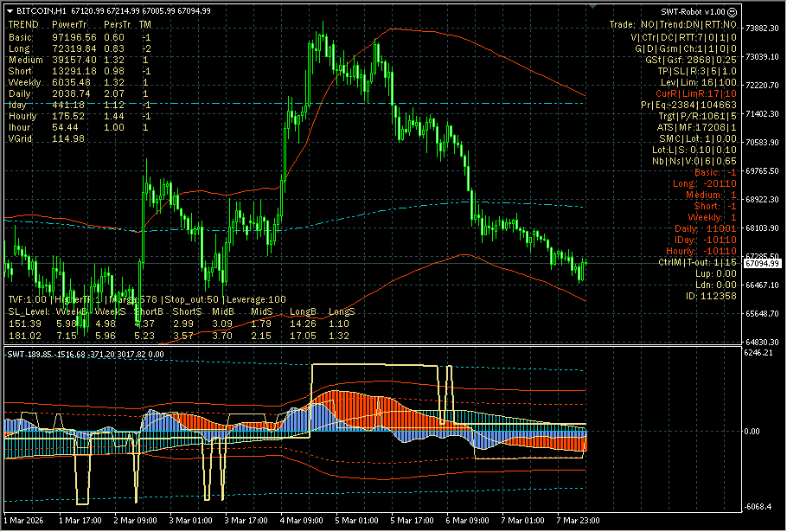The width and height of the screenshot is (787, 532).
Task: Click the Pr|Eq:-2384|104663 line
Action: [x=688, y=106]
